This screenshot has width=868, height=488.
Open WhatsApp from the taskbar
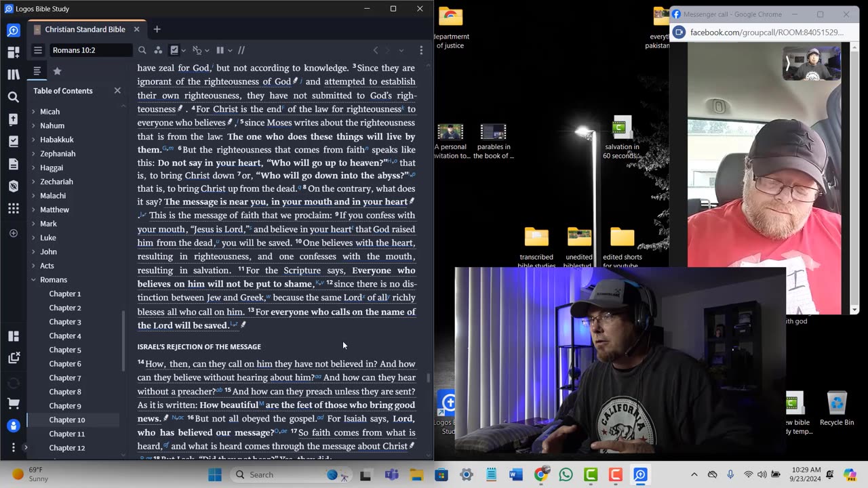(x=566, y=474)
